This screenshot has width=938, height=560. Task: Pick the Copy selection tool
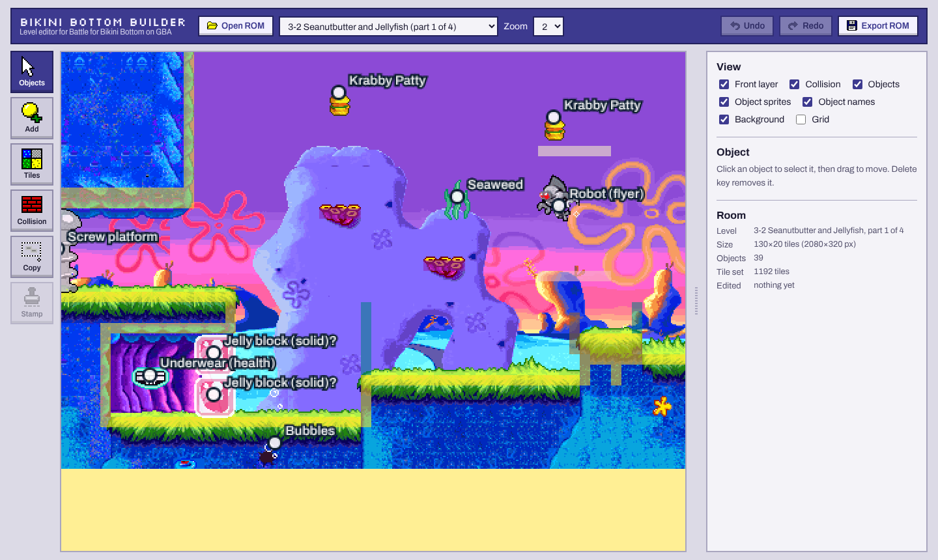tap(32, 257)
